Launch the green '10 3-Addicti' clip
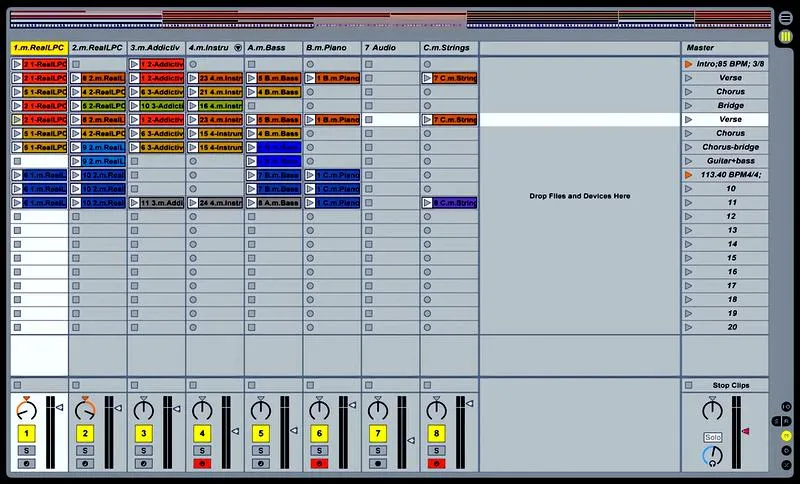800x484 pixels. pyautogui.click(x=134, y=106)
